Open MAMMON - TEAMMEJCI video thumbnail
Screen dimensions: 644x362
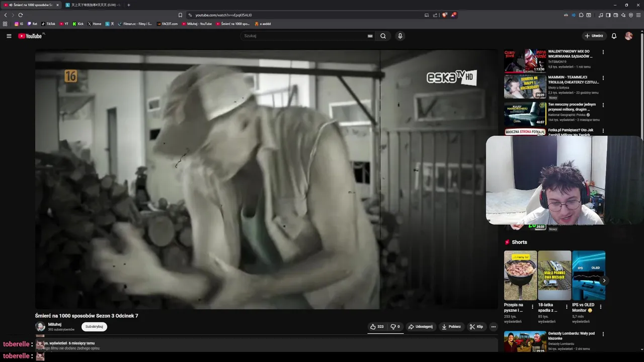tap(525, 87)
